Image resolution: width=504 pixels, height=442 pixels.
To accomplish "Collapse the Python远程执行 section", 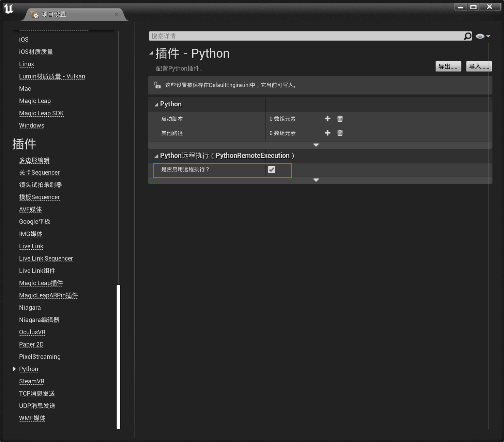I will [x=156, y=156].
